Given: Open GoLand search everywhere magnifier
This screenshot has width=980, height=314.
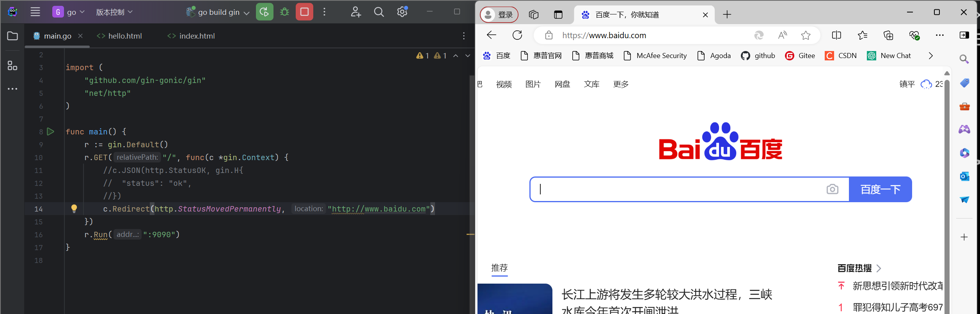Looking at the screenshot, I should click(379, 12).
